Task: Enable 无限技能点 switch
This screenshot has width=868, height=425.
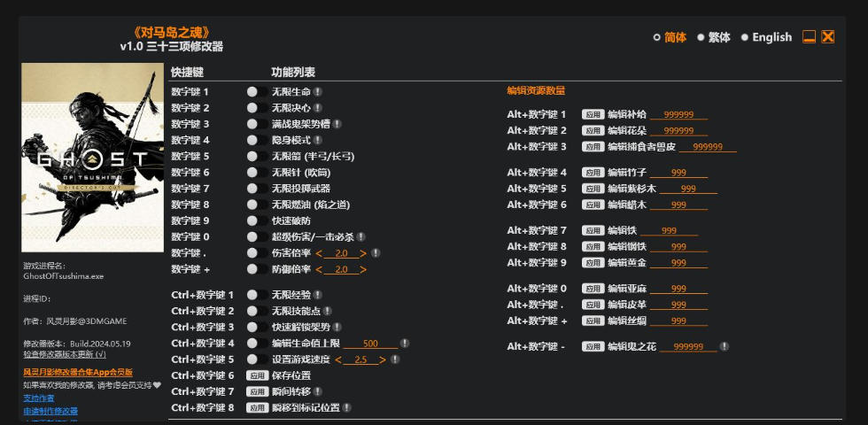Action: pyautogui.click(x=256, y=311)
